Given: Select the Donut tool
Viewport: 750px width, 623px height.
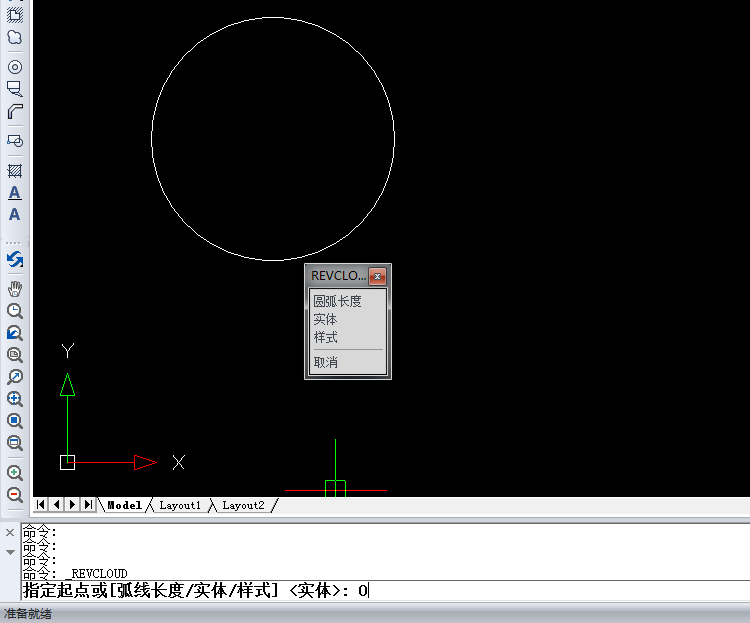Looking at the screenshot, I should (x=15, y=67).
